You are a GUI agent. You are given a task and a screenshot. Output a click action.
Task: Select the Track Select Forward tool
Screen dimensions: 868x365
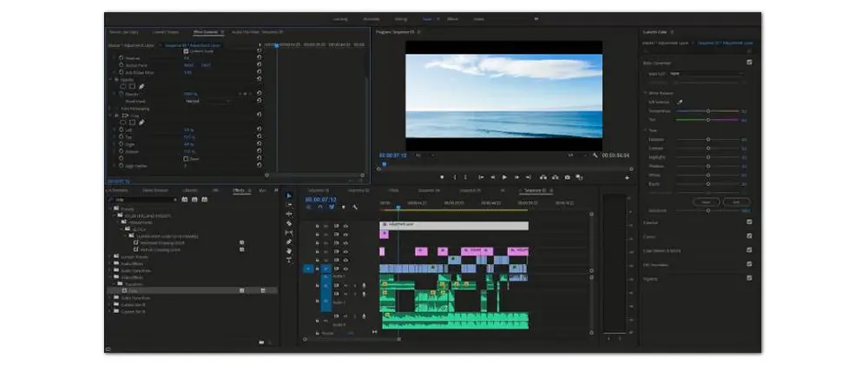pyautogui.click(x=289, y=205)
